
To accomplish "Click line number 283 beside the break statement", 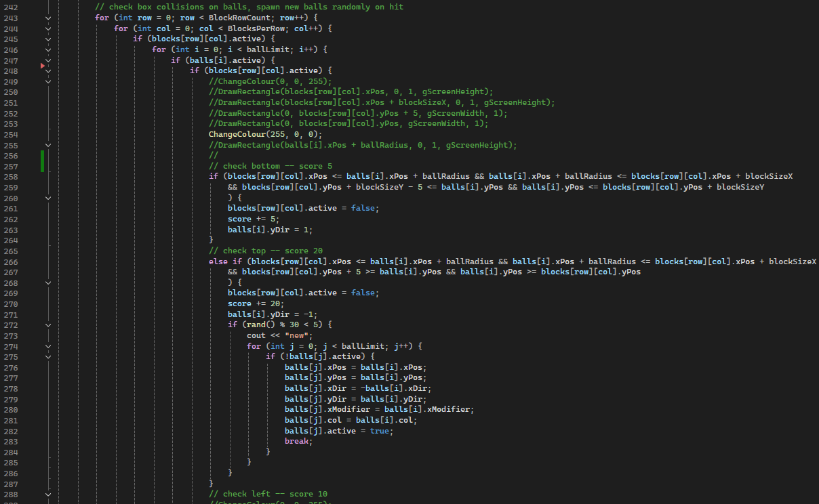I will (x=11, y=441).
